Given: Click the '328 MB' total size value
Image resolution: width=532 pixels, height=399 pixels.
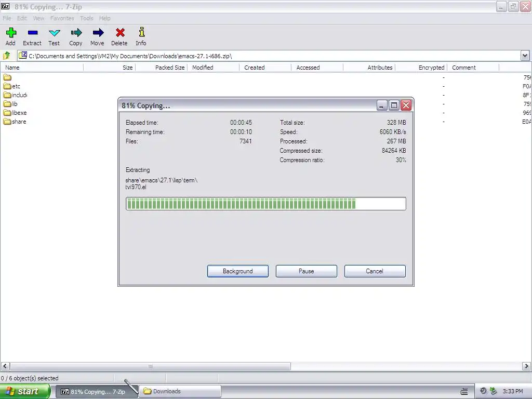Looking at the screenshot, I should (396, 123).
